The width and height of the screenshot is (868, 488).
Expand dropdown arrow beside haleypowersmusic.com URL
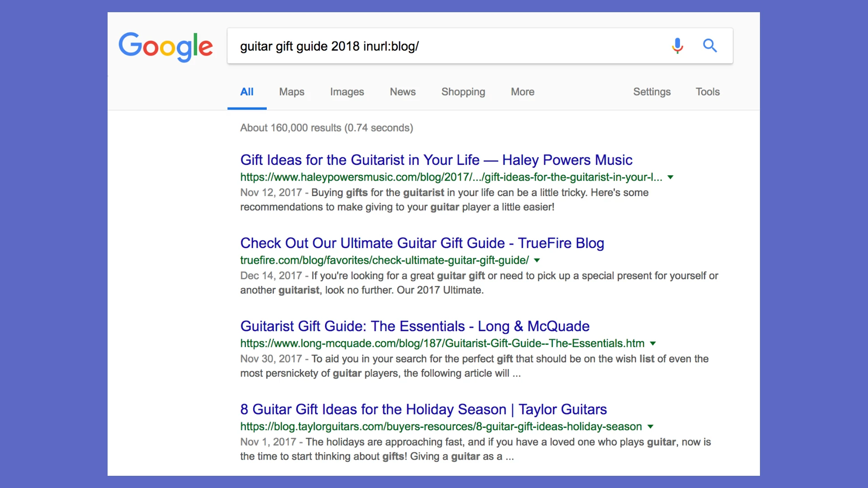point(670,177)
